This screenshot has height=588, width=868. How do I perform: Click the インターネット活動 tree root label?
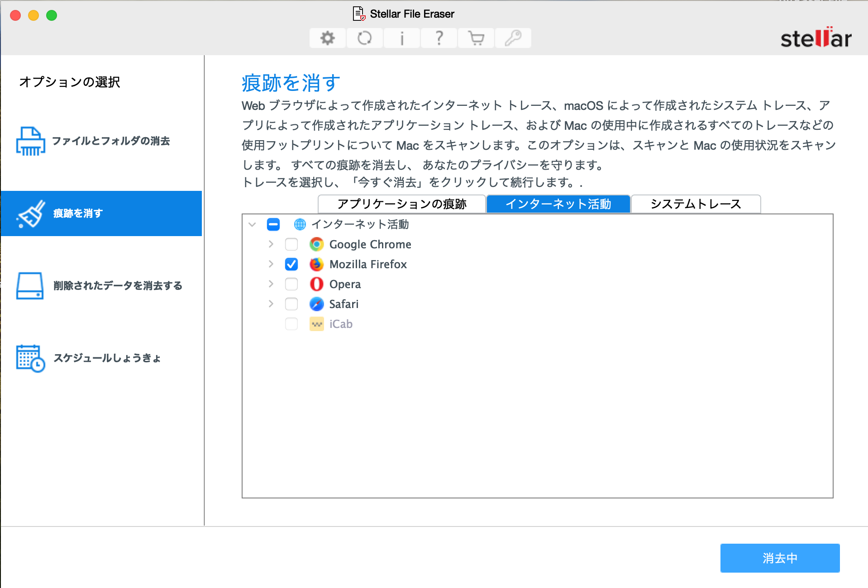click(x=360, y=224)
